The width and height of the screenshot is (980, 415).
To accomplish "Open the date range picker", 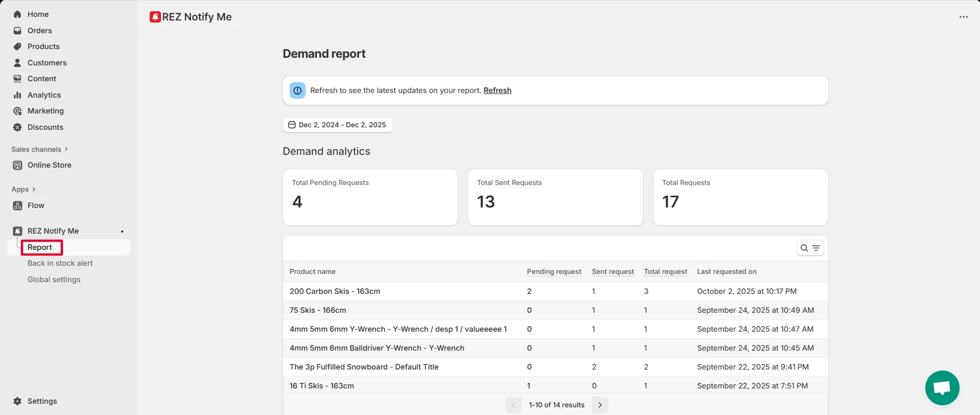I will pyautogui.click(x=338, y=125).
